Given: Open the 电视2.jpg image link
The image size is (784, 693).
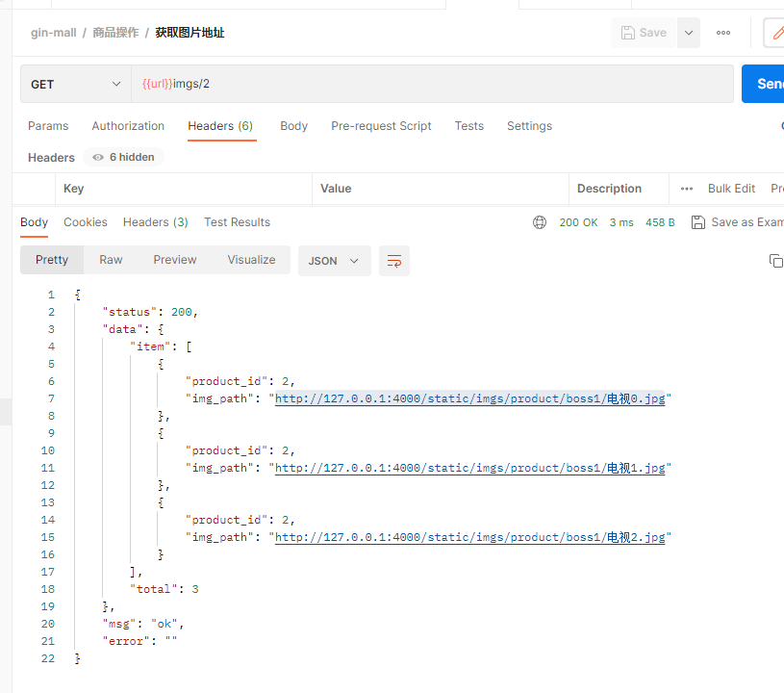Looking at the screenshot, I should click(x=470, y=537).
